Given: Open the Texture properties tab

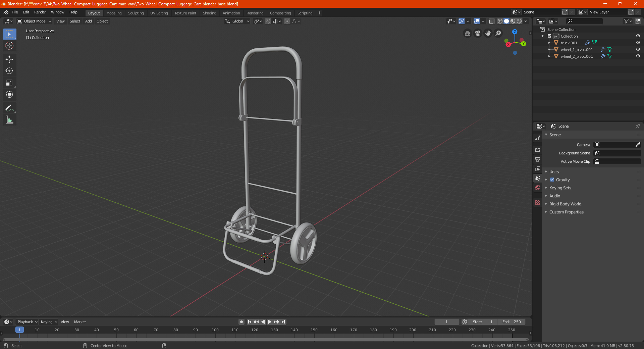Looking at the screenshot, I should click(x=538, y=202).
